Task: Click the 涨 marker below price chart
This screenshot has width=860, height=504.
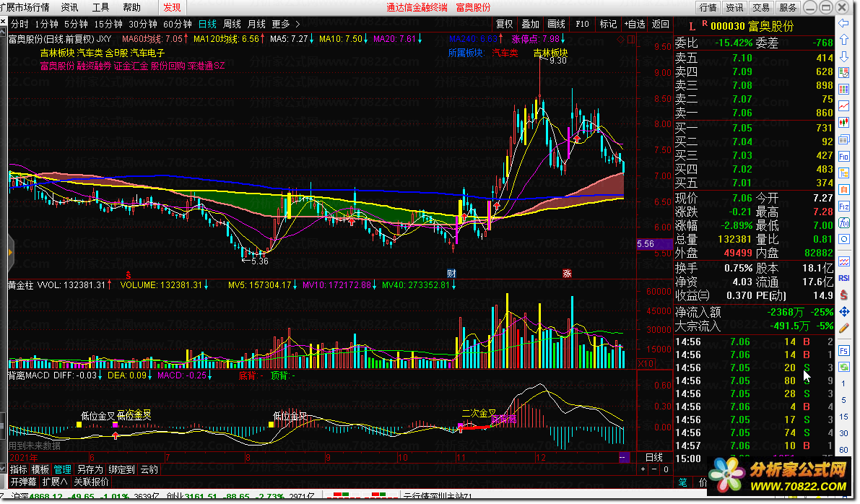Action: tap(567, 273)
